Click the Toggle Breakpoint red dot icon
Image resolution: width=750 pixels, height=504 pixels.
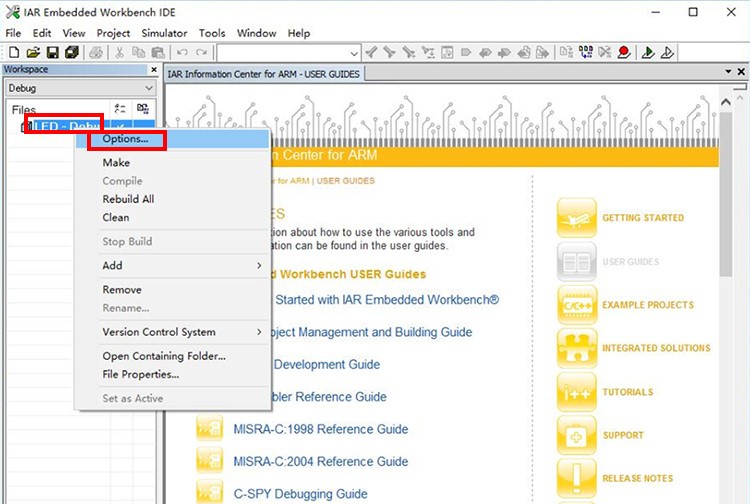click(624, 53)
